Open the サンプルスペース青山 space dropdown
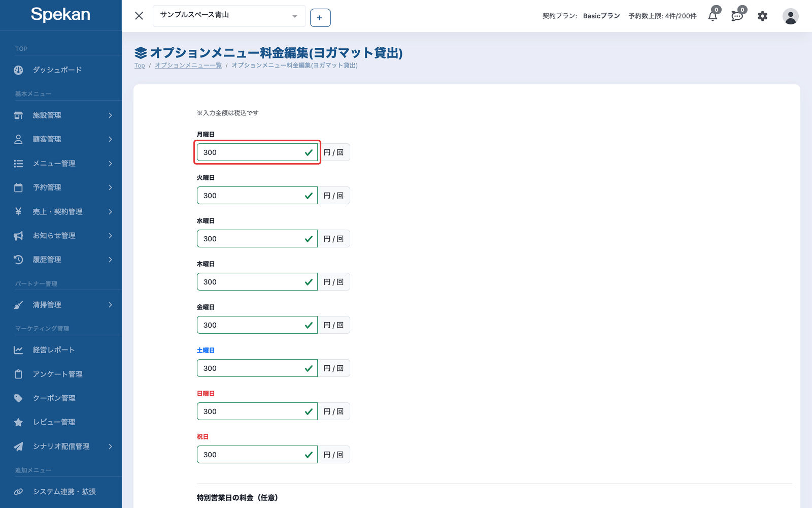 [x=229, y=16]
